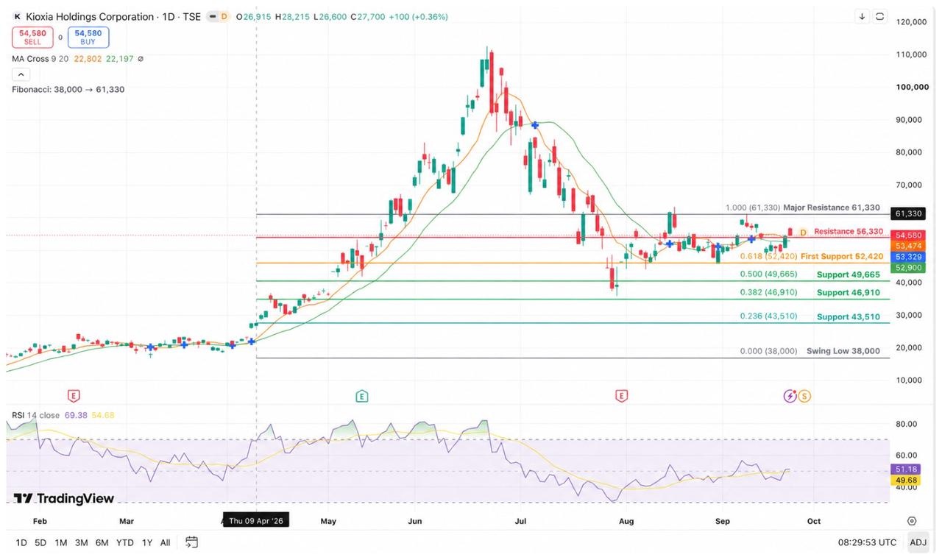Click the icon after MA Cross value 22,197
Screen dimensions: 942x560
point(141,59)
